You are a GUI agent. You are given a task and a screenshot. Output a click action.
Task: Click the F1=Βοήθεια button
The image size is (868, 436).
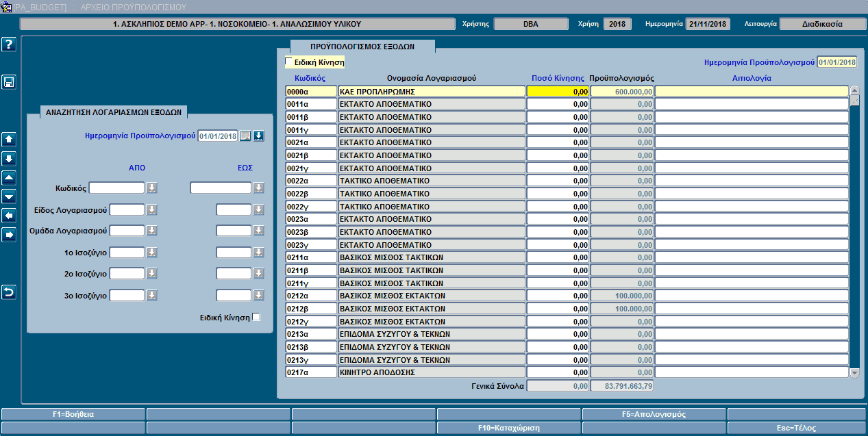(73, 414)
